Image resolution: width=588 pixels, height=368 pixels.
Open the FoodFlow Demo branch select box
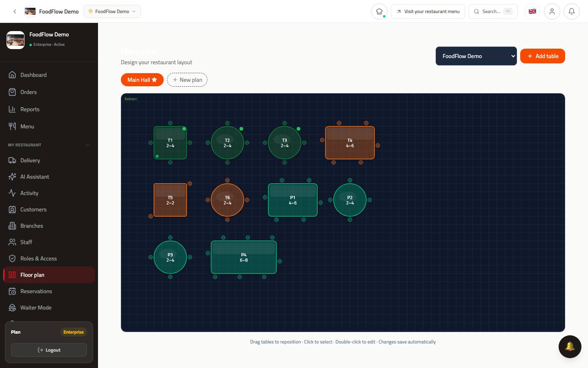(x=476, y=56)
